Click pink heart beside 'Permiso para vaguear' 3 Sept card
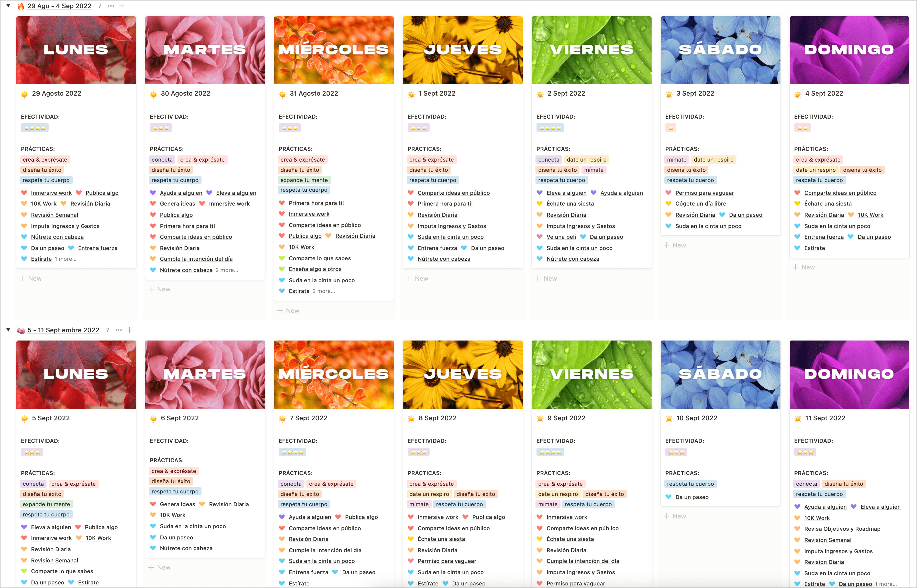 pos(668,193)
